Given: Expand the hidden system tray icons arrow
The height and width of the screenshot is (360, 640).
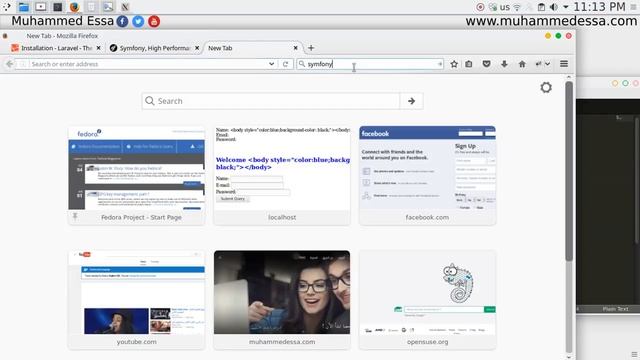Looking at the screenshot, I should coord(566,7).
